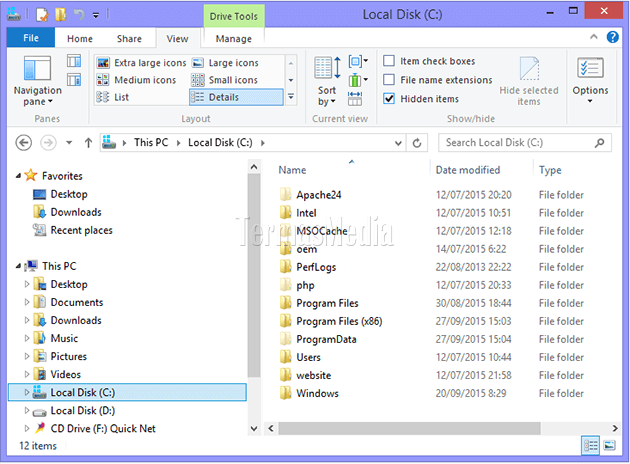The height and width of the screenshot is (464, 630).
Task: Open Recent places in Favorites
Action: coord(72,230)
